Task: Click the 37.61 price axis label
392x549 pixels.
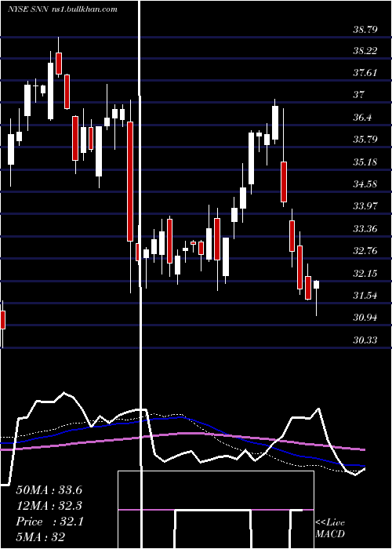Action: pos(365,73)
